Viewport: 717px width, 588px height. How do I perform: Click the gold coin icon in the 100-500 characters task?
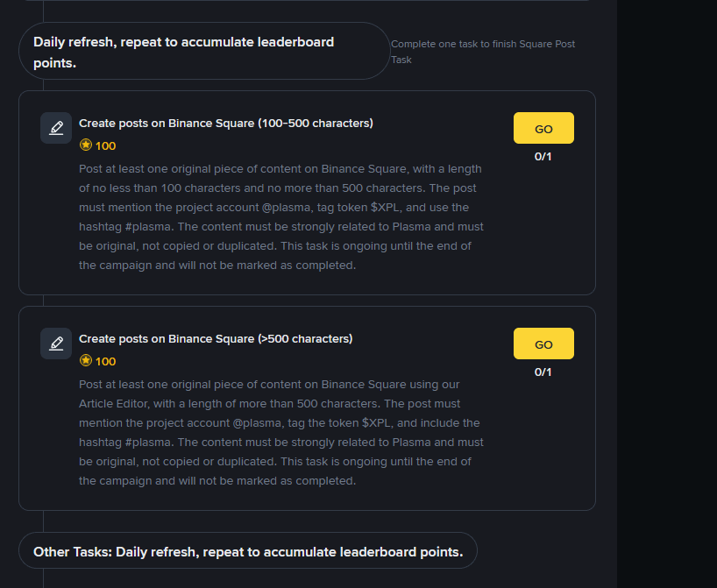tap(86, 145)
